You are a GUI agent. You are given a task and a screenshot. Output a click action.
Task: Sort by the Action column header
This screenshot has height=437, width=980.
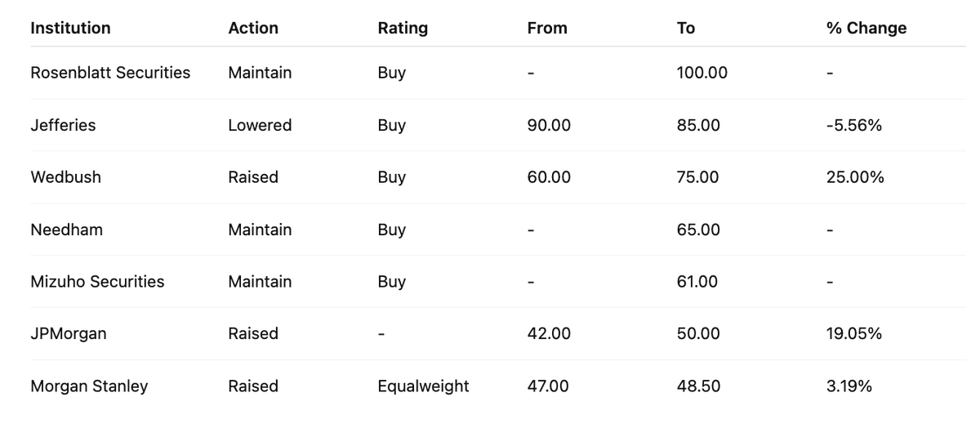point(253,28)
